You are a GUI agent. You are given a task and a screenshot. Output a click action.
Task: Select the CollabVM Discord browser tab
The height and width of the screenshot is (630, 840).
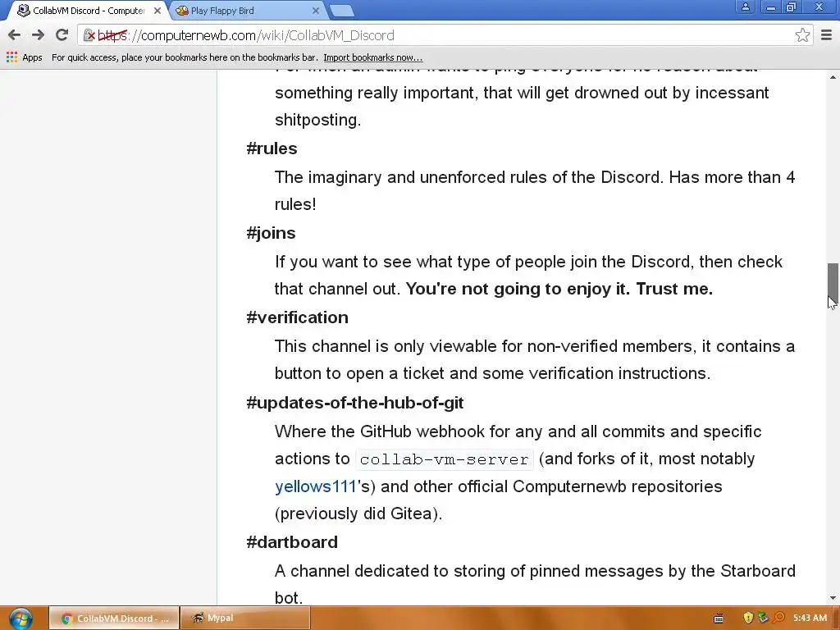click(89, 11)
